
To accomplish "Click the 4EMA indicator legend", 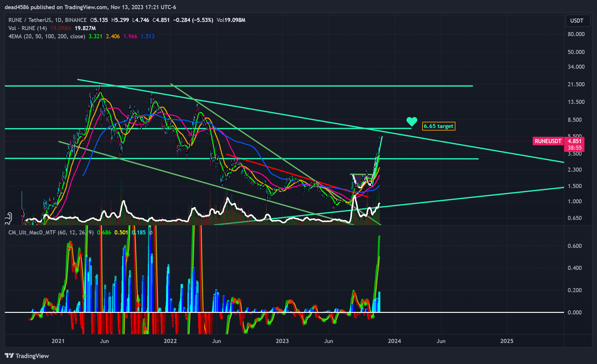I will pos(47,36).
